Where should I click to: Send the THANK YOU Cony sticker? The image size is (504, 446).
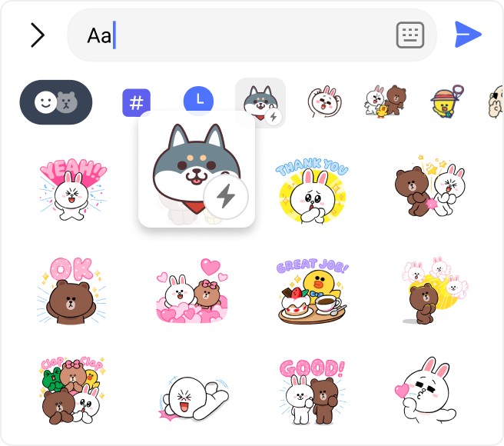(312, 191)
